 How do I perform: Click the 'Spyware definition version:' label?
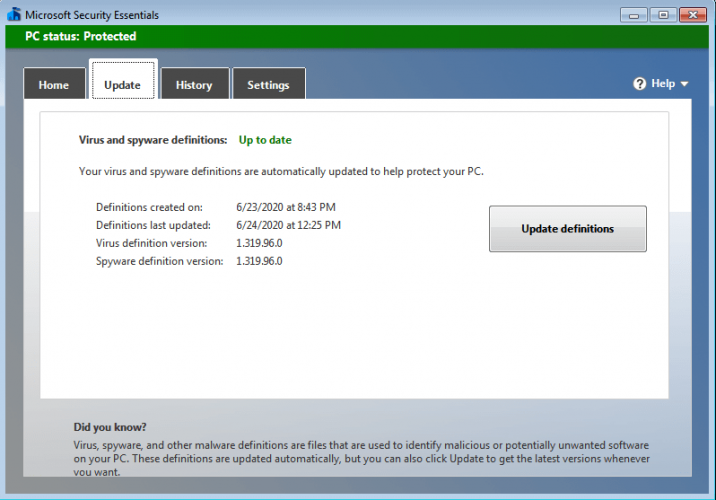[x=160, y=261]
